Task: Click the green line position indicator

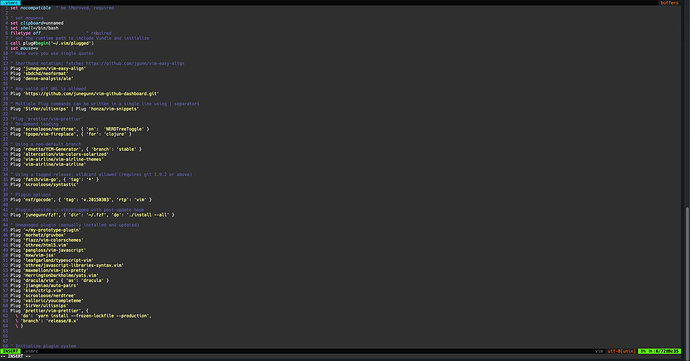Action: (659, 351)
